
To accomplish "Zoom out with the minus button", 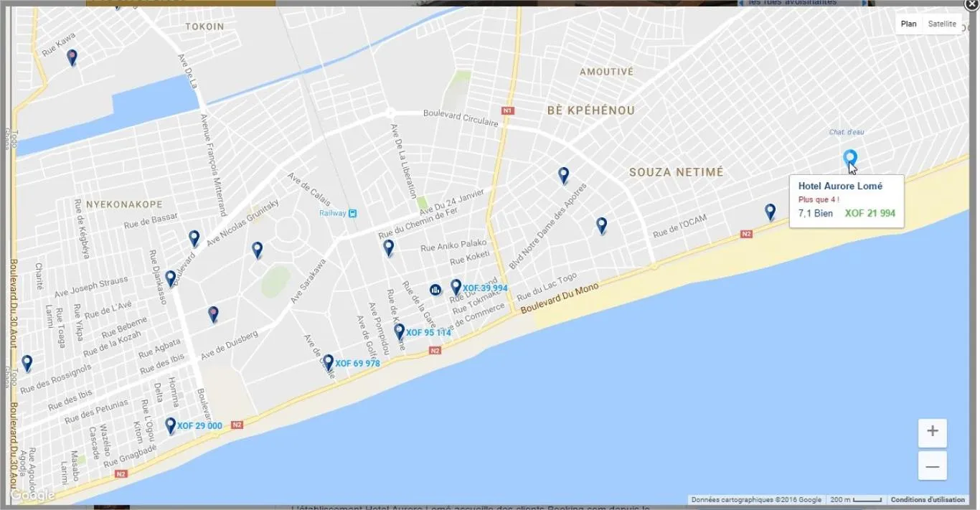I will pyautogui.click(x=932, y=467).
